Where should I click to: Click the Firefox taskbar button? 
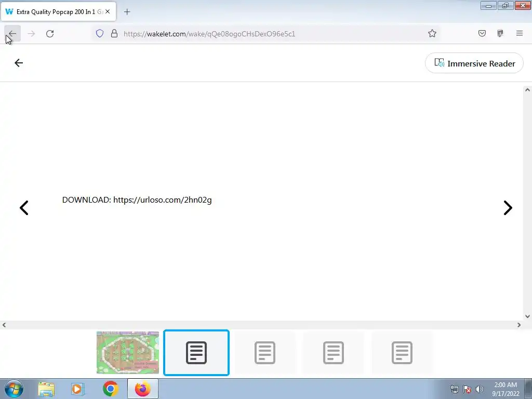pos(143,389)
